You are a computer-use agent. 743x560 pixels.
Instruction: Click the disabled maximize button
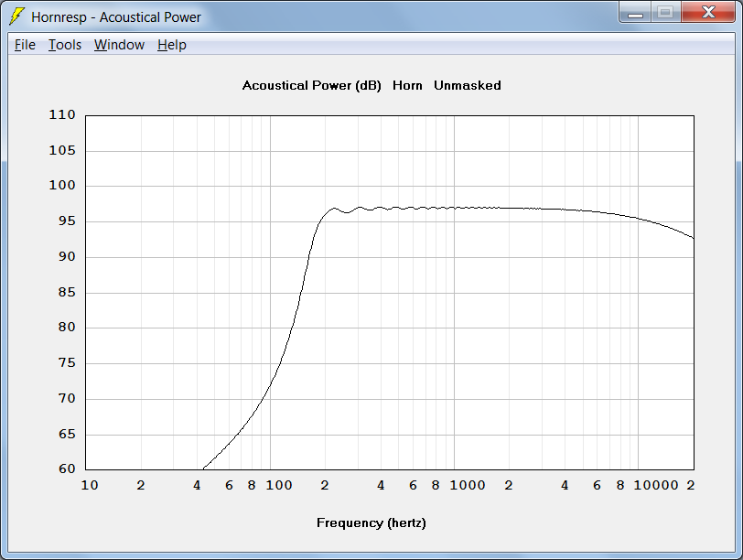pyautogui.click(x=666, y=13)
